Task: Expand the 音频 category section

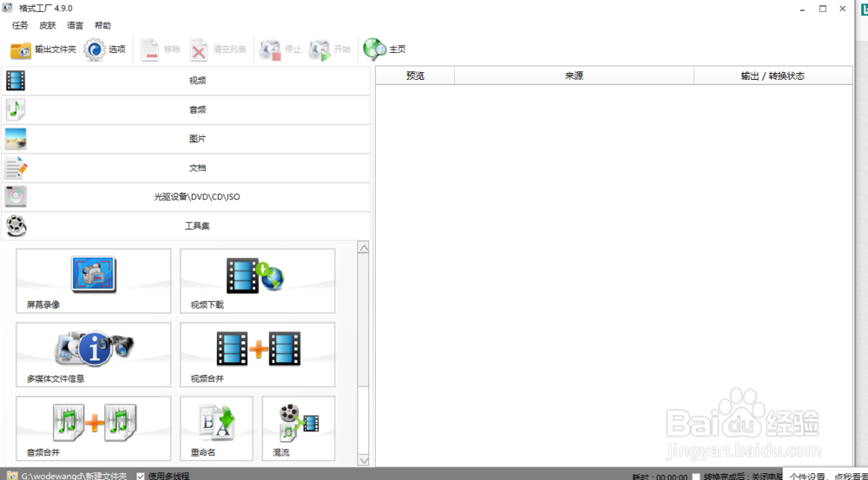Action: point(186,109)
